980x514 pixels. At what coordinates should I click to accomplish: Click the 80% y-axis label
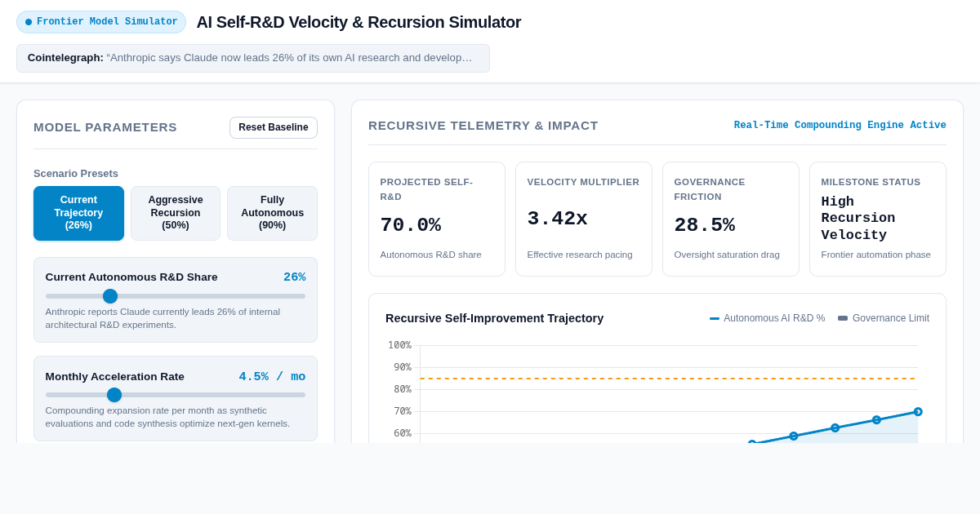402,389
